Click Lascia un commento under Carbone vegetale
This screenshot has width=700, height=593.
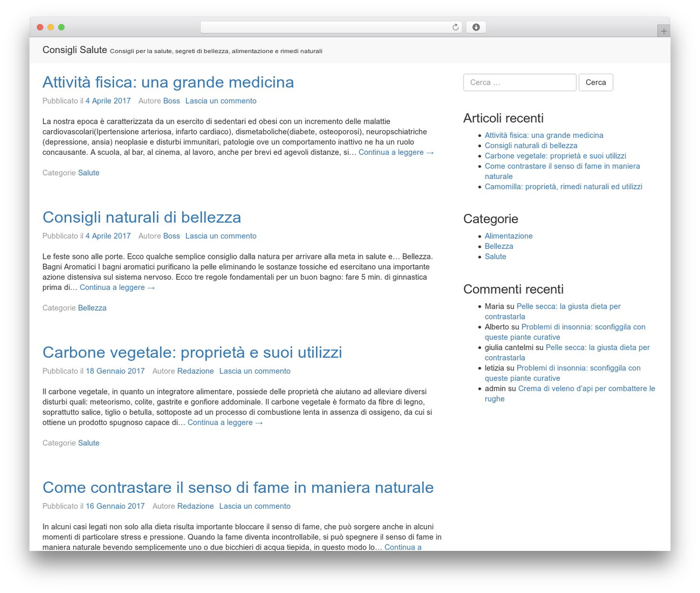(255, 371)
